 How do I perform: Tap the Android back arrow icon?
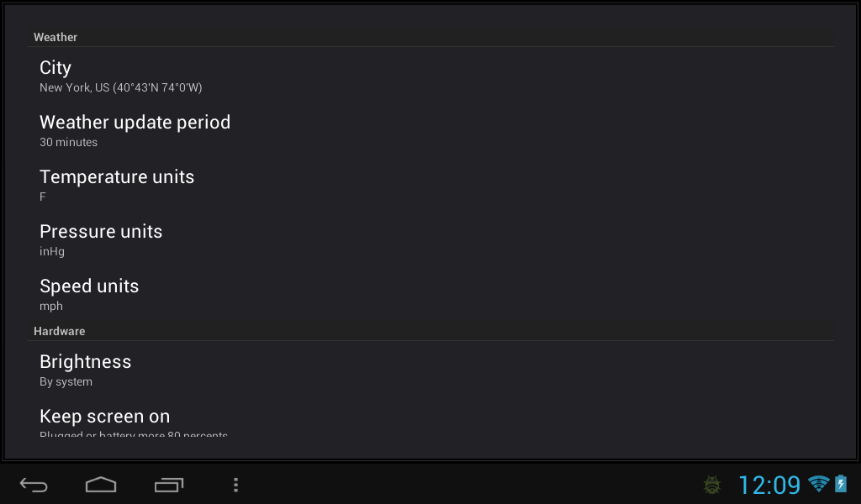[x=34, y=485]
